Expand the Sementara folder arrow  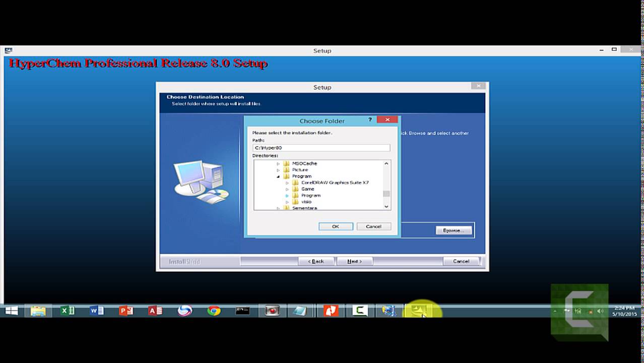click(x=278, y=208)
